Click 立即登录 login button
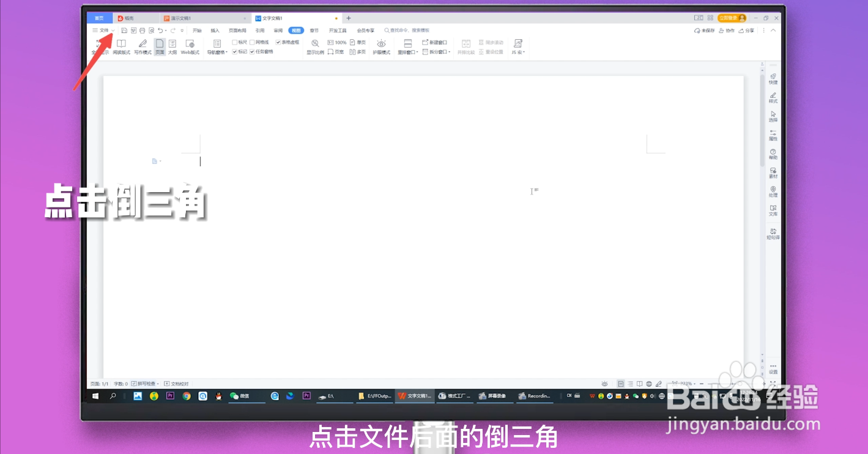 coord(732,18)
